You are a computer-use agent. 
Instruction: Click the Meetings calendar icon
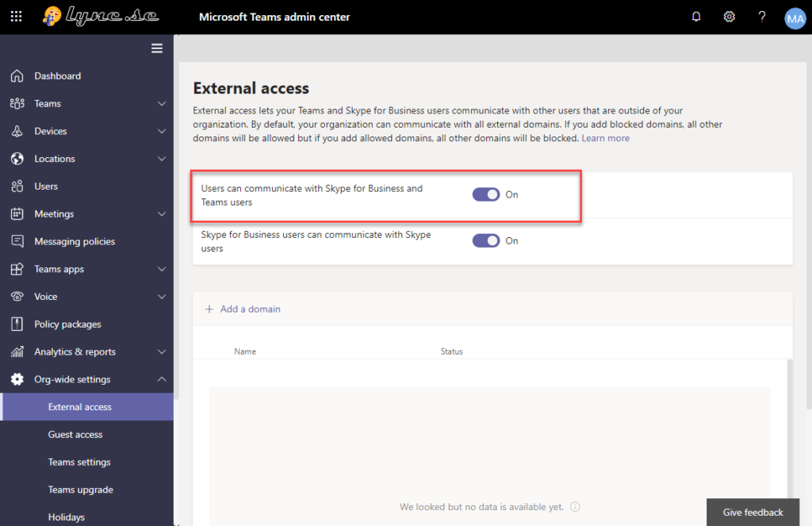[17, 213]
